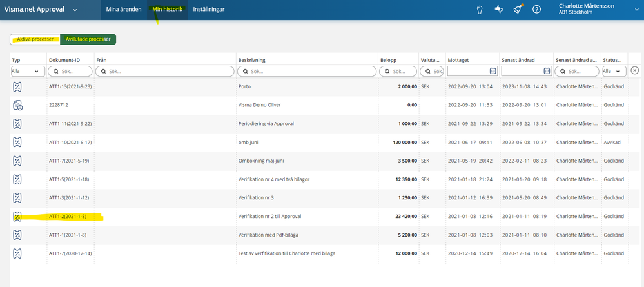This screenshot has height=287, width=644.
Task: Go to the Mina ärenden tab
Action: [124, 10]
